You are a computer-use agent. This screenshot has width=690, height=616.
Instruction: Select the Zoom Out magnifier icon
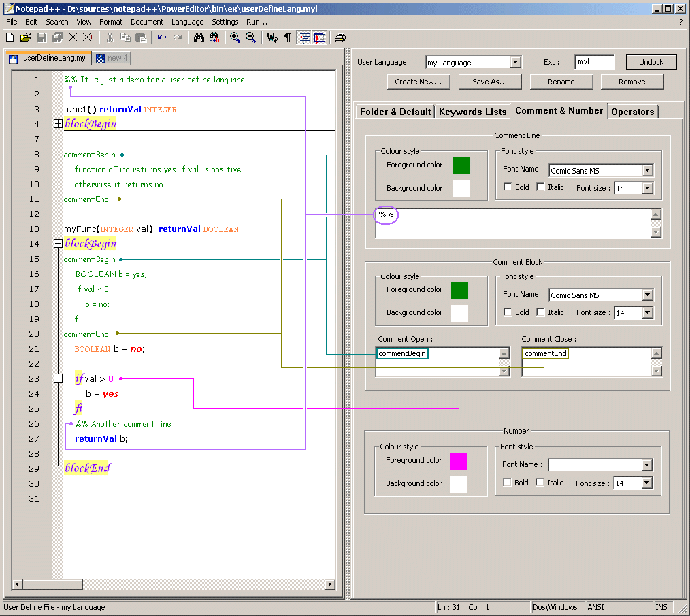(x=250, y=37)
